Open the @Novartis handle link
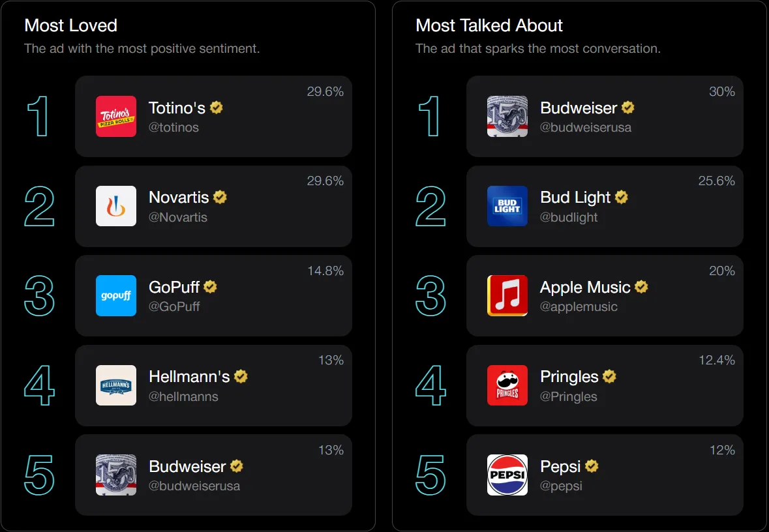769x532 pixels. pos(178,217)
